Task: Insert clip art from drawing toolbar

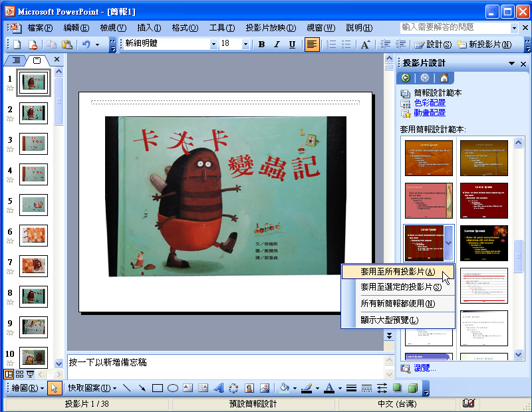Action: (x=249, y=388)
